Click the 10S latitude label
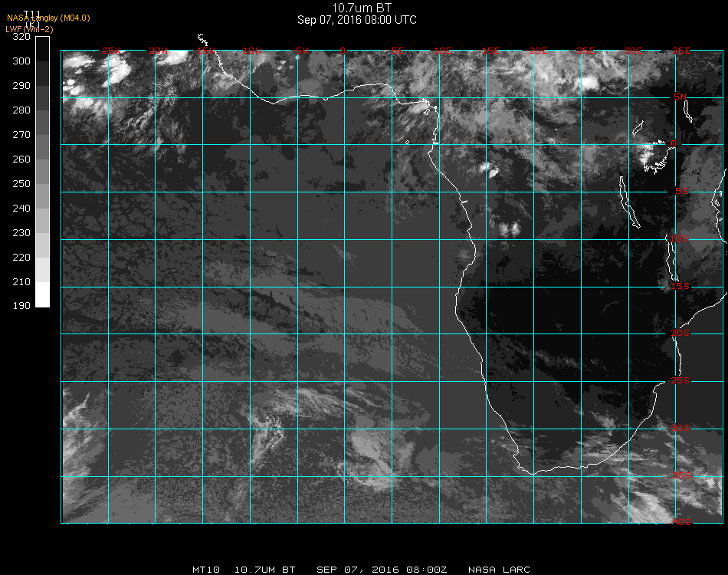The width and height of the screenshot is (728, 575). 679,238
